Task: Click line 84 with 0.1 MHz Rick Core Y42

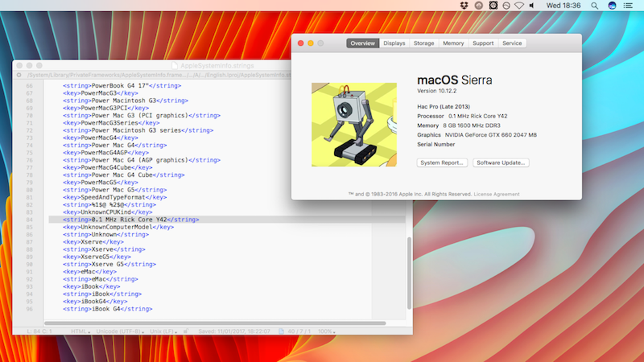Action: point(227,220)
